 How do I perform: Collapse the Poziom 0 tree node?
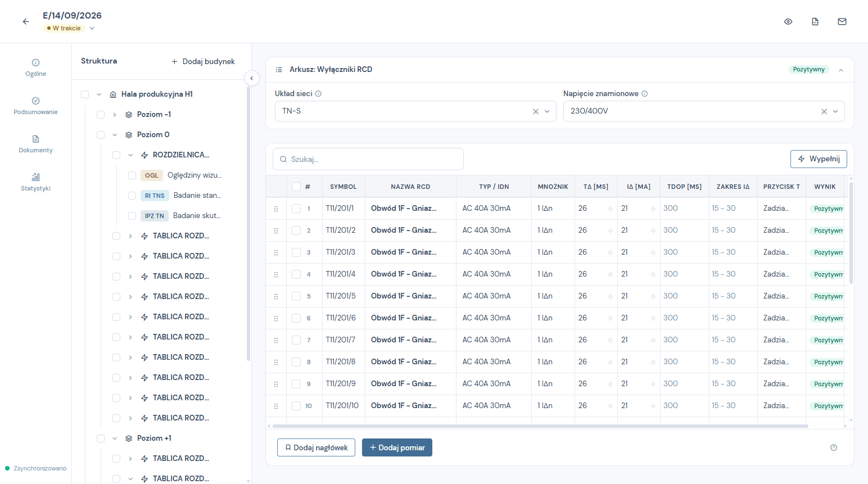(115, 135)
